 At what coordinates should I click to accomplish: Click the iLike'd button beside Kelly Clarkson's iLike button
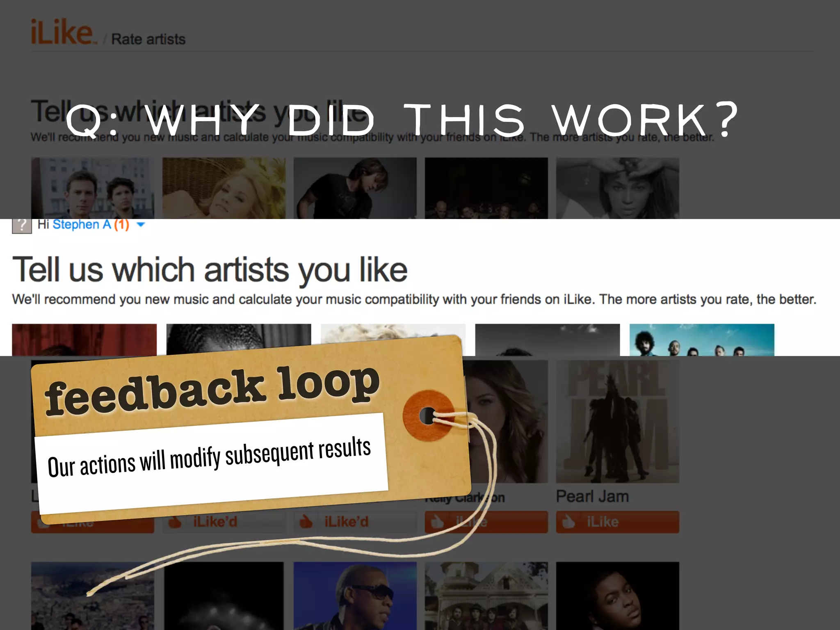[x=355, y=522]
